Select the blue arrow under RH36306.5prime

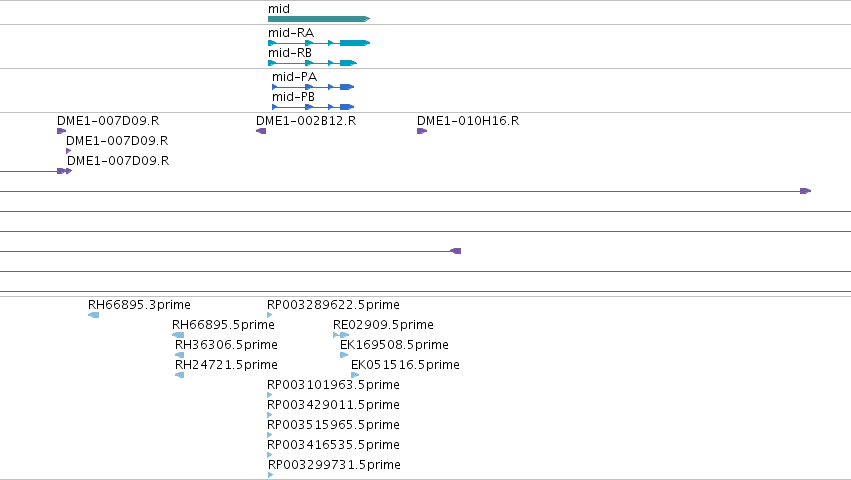pos(180,355)
